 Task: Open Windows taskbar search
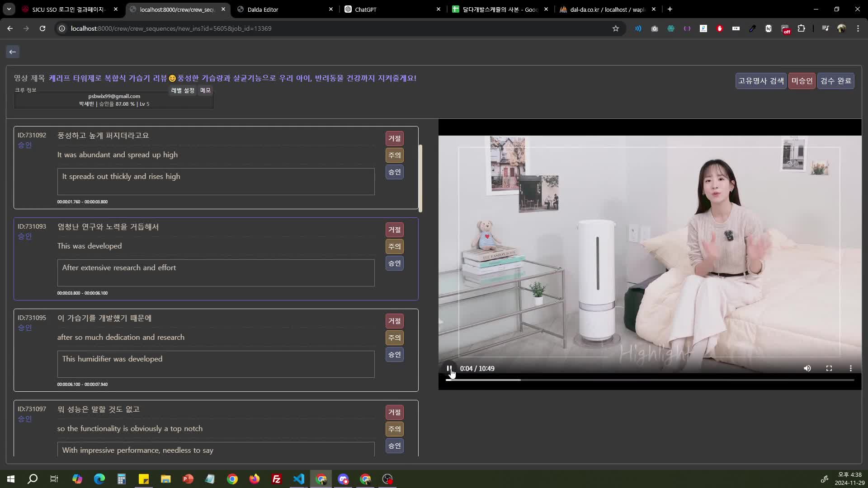coord(33,479)
